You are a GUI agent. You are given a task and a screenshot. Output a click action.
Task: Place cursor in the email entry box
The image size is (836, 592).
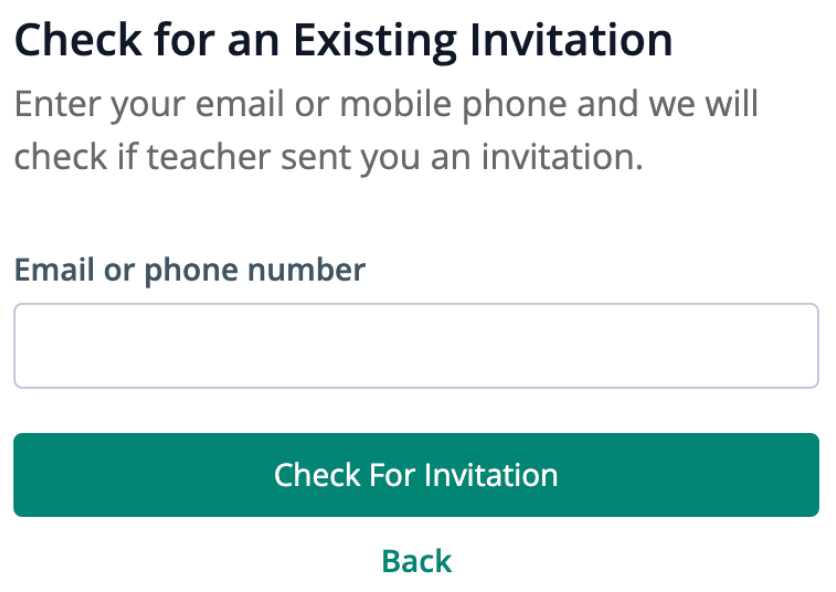(416, 346)
